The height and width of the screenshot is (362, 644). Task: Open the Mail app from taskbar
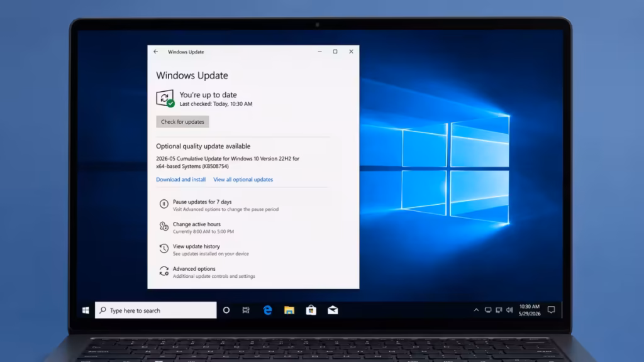(x=333, y=310)
